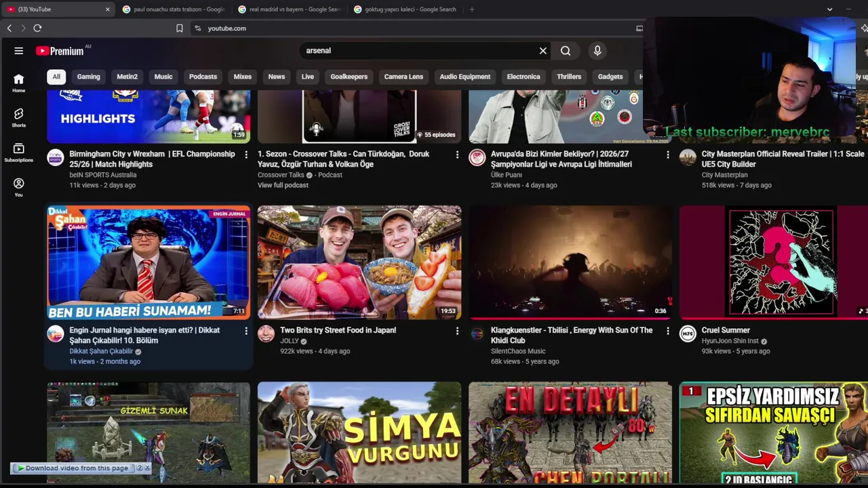This screenshot has width=868, height=488.
Task: Open more options for Engin Jurnal video
Action: pyautogui.click(x=246, y=331)
